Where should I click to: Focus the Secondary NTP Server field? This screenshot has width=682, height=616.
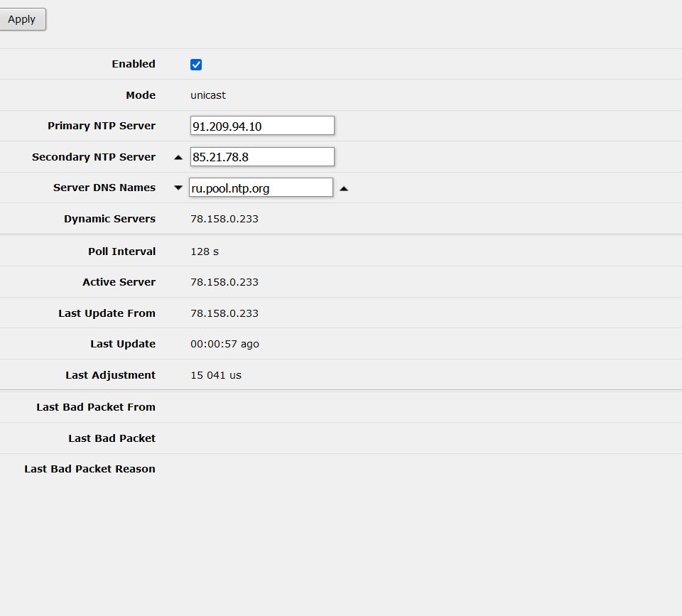[262, 156]
